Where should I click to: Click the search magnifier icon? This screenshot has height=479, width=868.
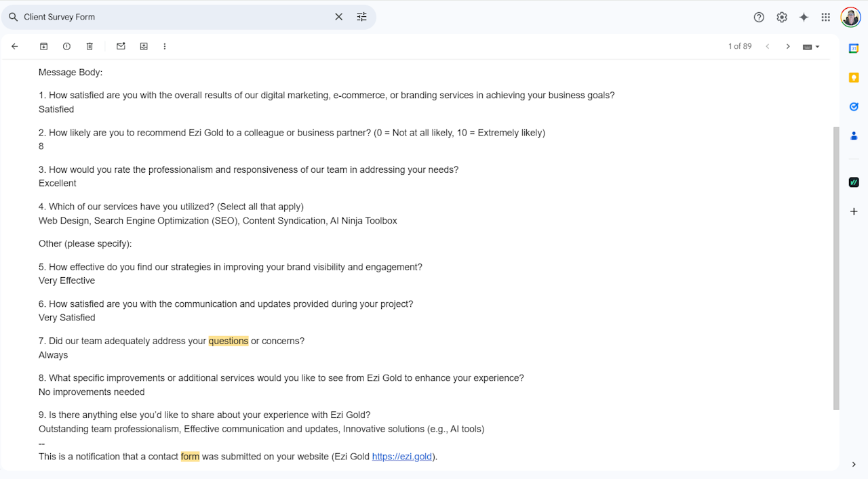[13, 17]
